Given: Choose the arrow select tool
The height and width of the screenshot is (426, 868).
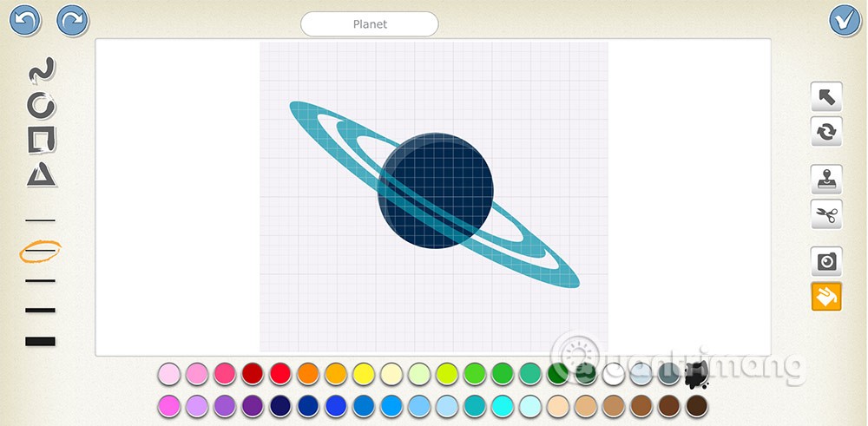Looking at the screenshot, I should pos(826,97).
